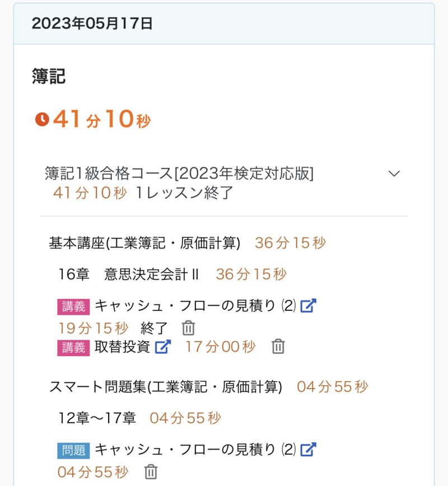Screen dimensions: 448x486
Task: Select the 簿記1級合格コース[2023年検定対応版] course title
Action: click(179, 174)
